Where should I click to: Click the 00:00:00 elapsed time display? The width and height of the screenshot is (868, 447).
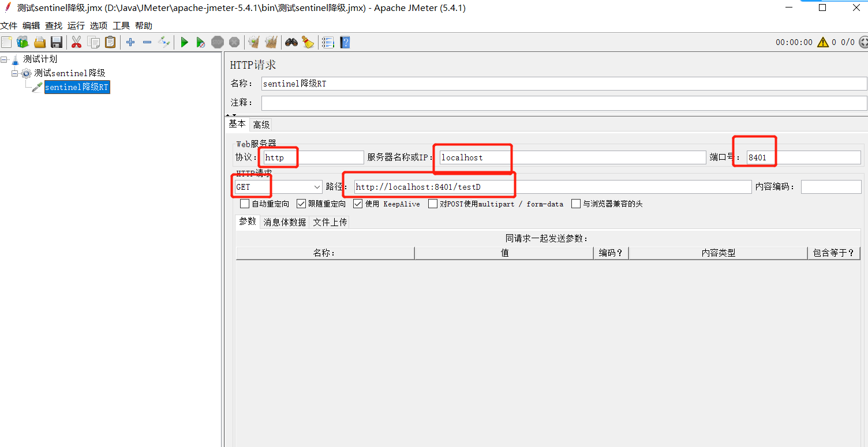(x=794, y=42)
